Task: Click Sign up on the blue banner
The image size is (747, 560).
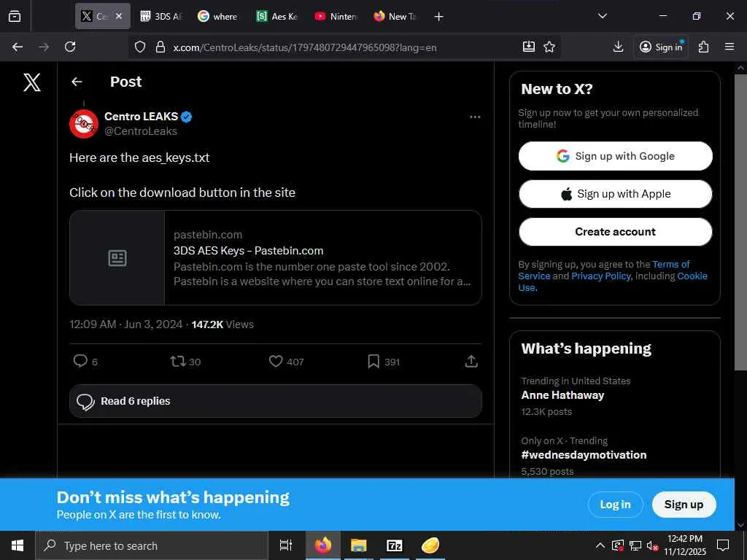Action: coord(684,505)
